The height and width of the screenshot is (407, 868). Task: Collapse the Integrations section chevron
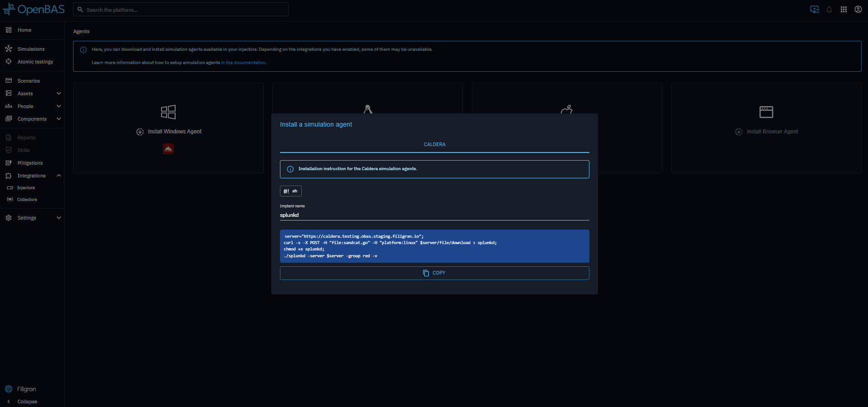59,176
